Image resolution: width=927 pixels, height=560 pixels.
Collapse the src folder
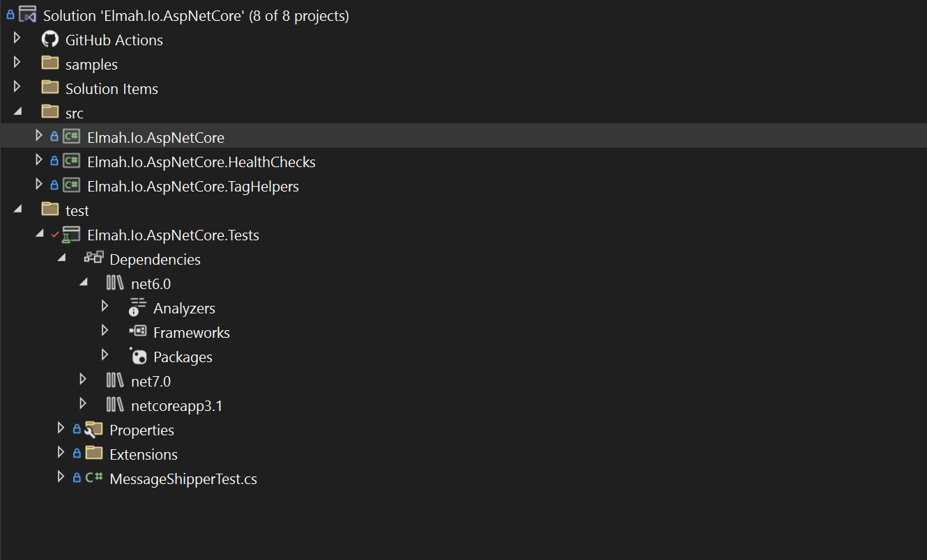click(x=17, y=111)
